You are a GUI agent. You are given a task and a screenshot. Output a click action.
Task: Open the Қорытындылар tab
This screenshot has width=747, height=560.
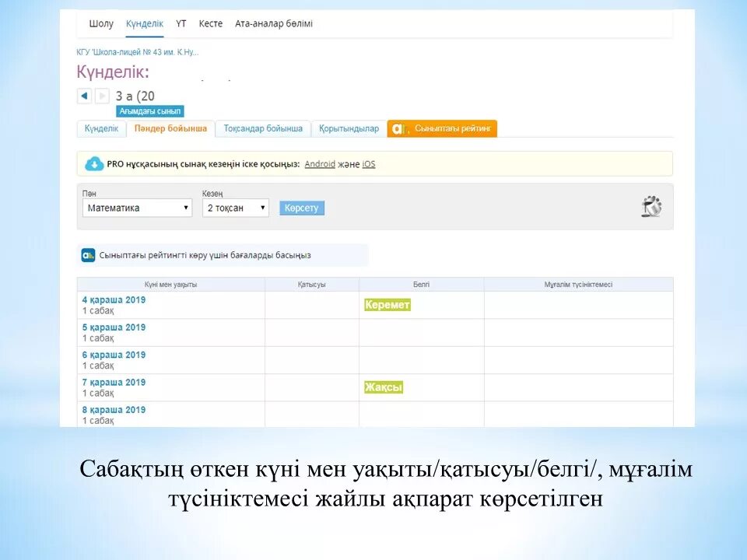point(348,128)
